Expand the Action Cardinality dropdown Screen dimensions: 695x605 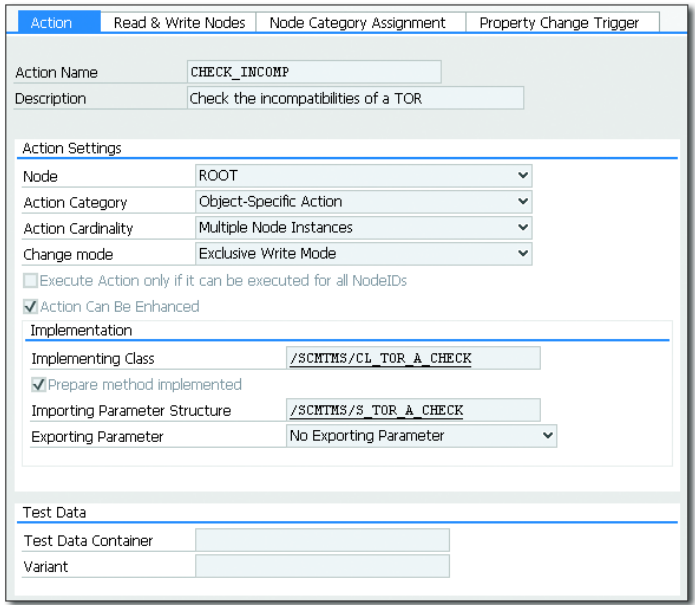click(x=363, y=228)
